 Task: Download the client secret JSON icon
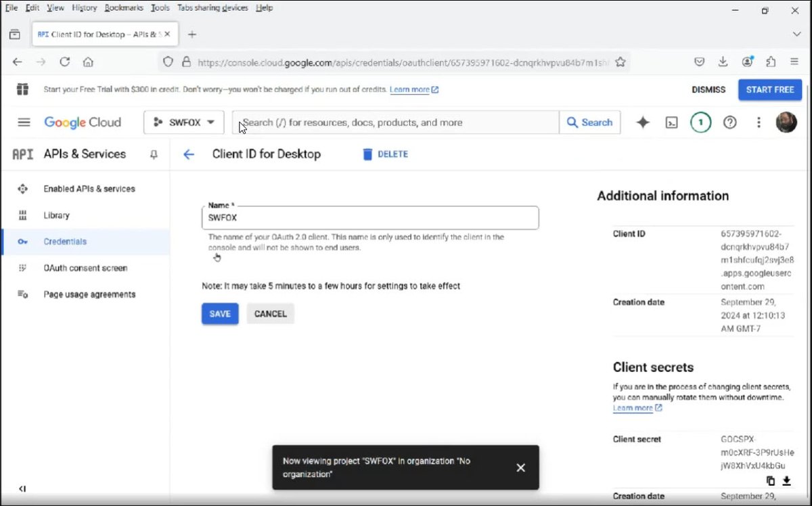(x=786, y=481)
